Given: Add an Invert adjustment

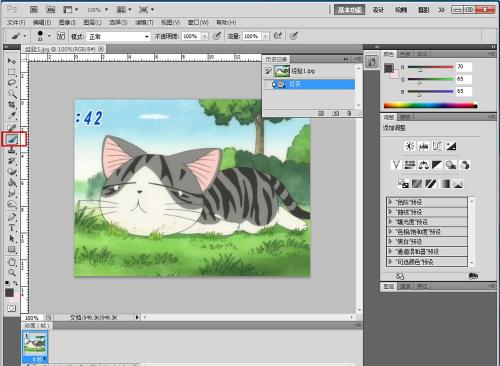Looking at the screenshot, I should 403,184.
